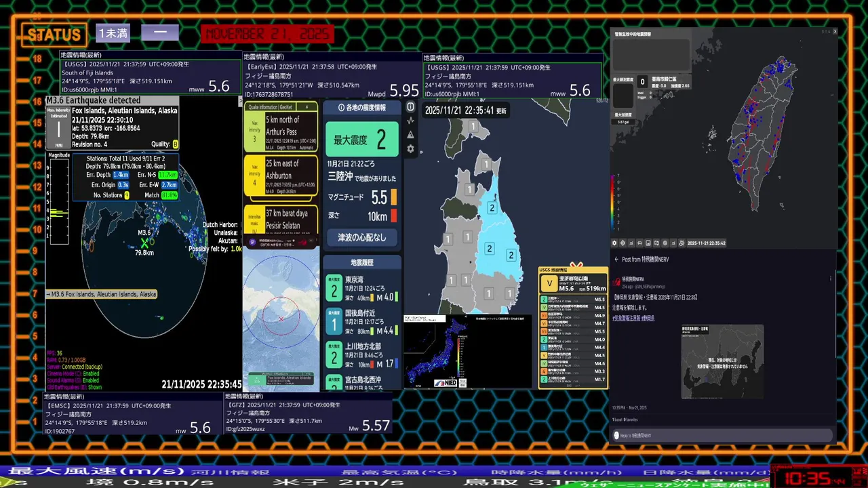Click the M3.6 Fox Islands banner under the globe
This screenshot has width=868, height=488.
pos(101,294)
